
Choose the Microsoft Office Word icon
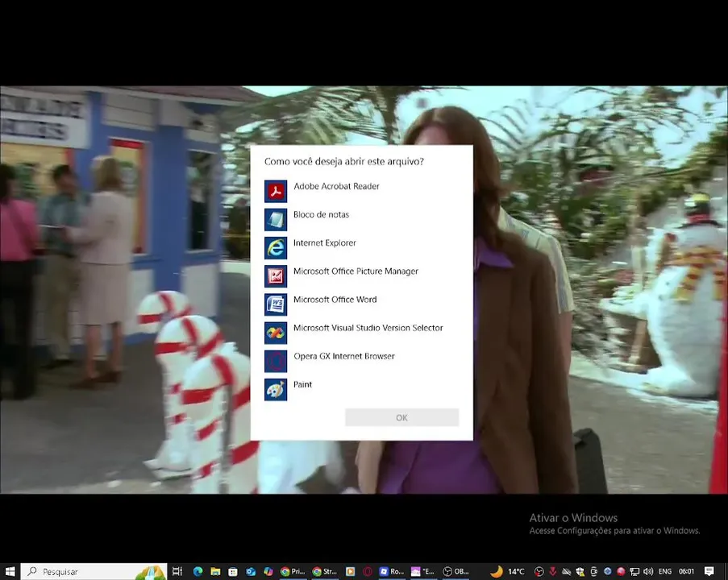click(x=276, y=304)
